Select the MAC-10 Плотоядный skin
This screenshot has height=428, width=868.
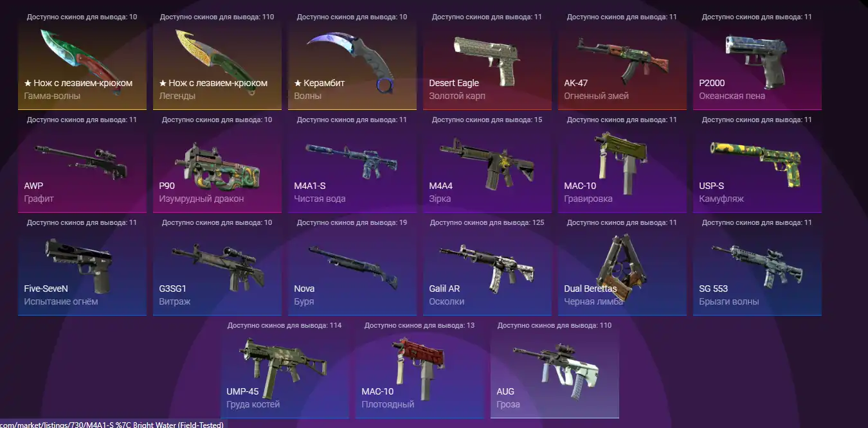point(420,368)
